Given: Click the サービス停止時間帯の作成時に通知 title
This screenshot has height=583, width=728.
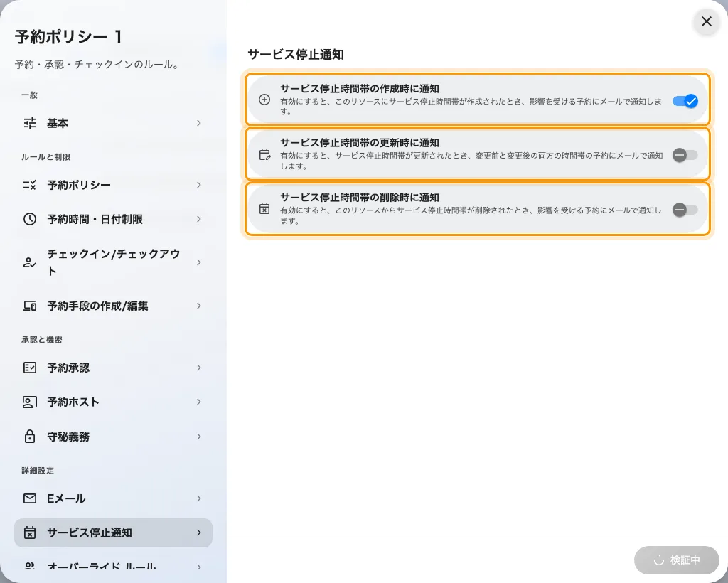Looking at the screenshot, I should 360,89.
